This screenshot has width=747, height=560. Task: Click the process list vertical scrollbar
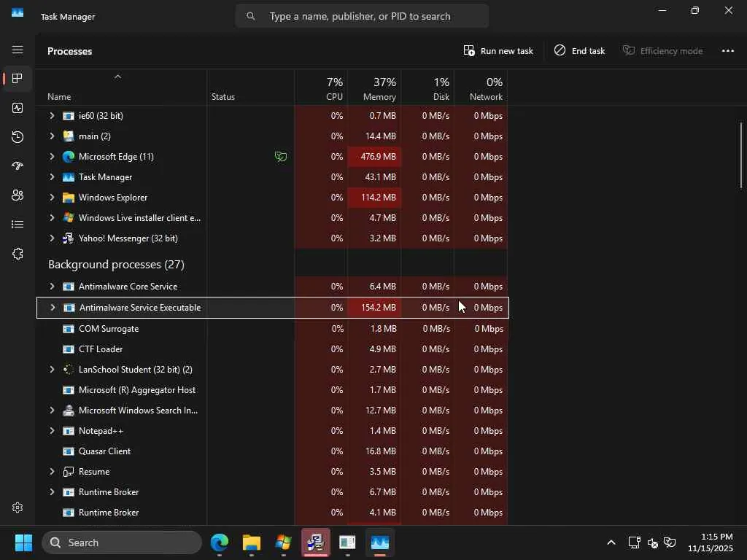tap(741, 155)
